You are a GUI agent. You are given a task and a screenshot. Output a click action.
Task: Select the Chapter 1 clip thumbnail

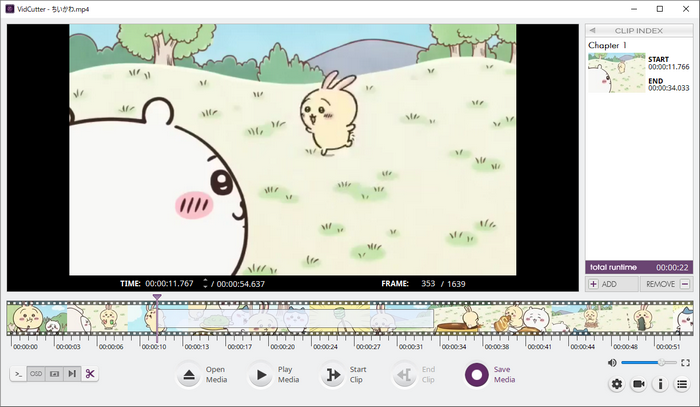[616, 73]
